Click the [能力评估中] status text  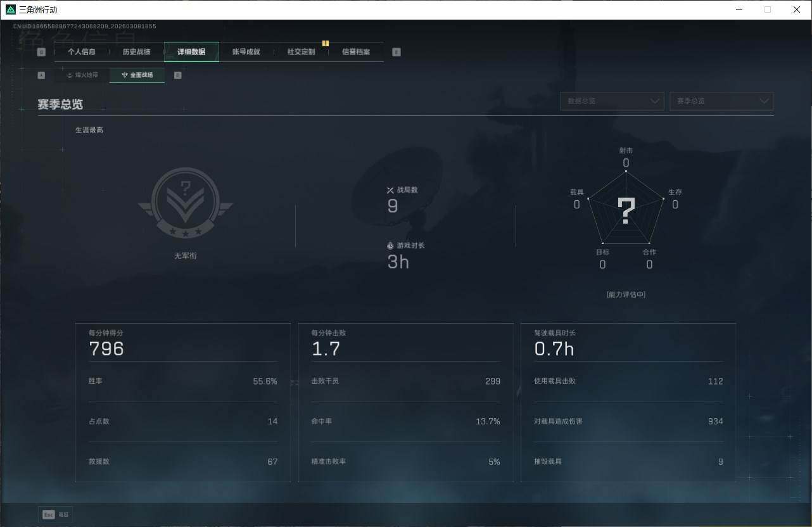pyautogui.click(x=626, y=295)
